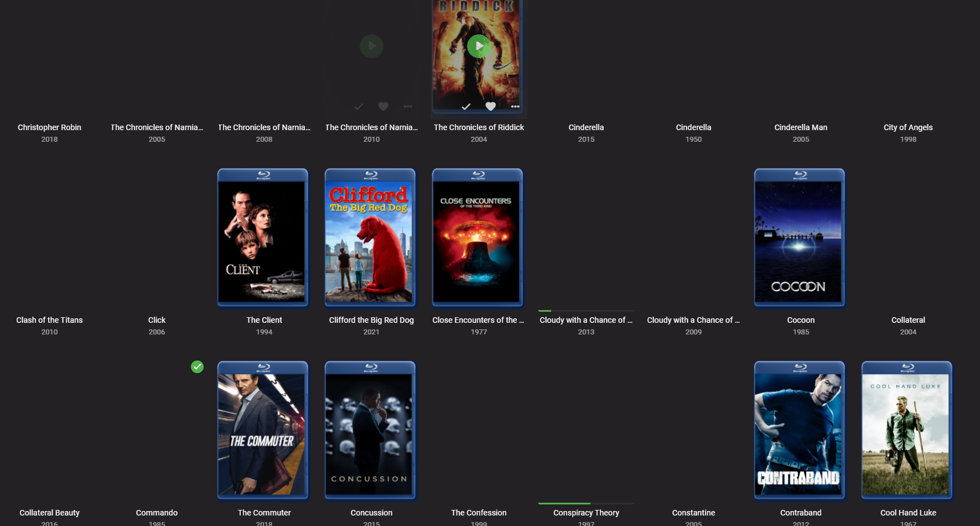Open The Confession title
The width and height of the screenshot is (980, 526).
(479, 513)
